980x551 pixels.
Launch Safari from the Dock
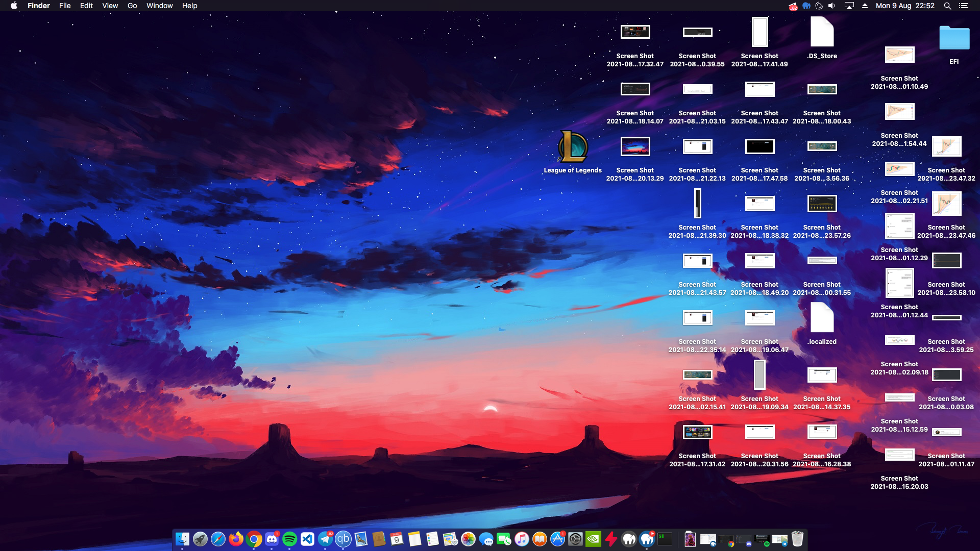[218, 539]
